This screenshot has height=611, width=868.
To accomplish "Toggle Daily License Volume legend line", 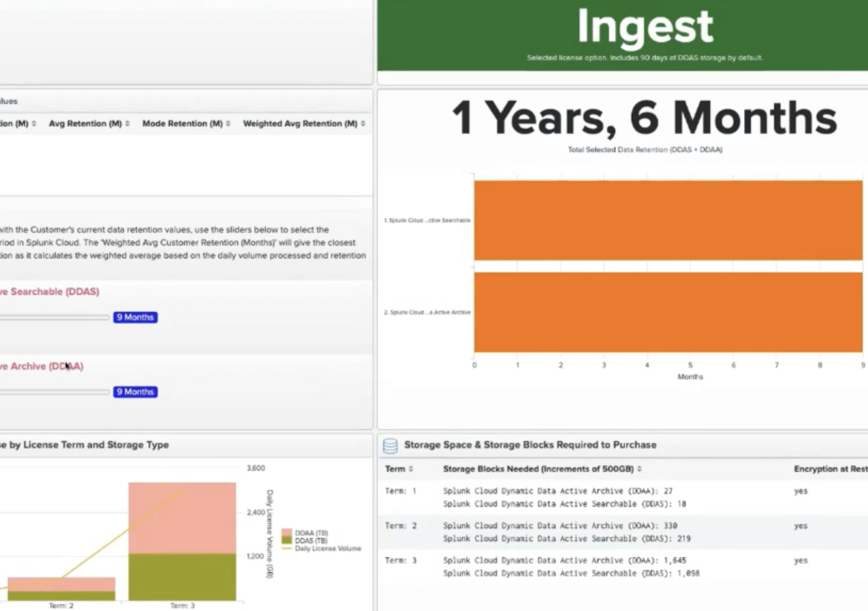I will pyautogui.click(x=287, y=549).
